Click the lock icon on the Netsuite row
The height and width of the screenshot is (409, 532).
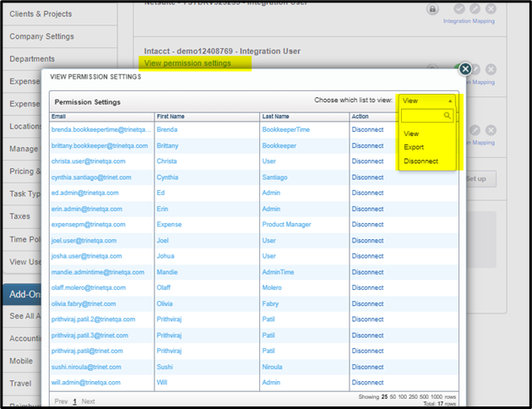pos(432,8)
